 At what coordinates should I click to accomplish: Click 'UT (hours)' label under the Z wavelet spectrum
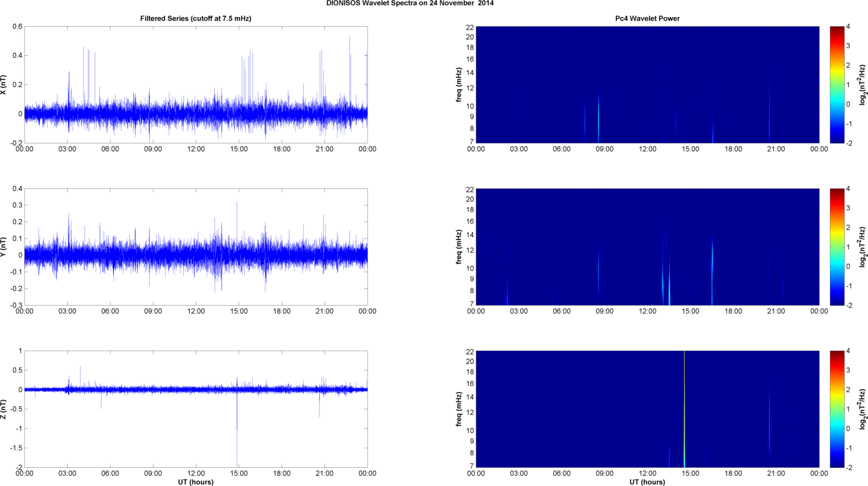pos(647,482)
